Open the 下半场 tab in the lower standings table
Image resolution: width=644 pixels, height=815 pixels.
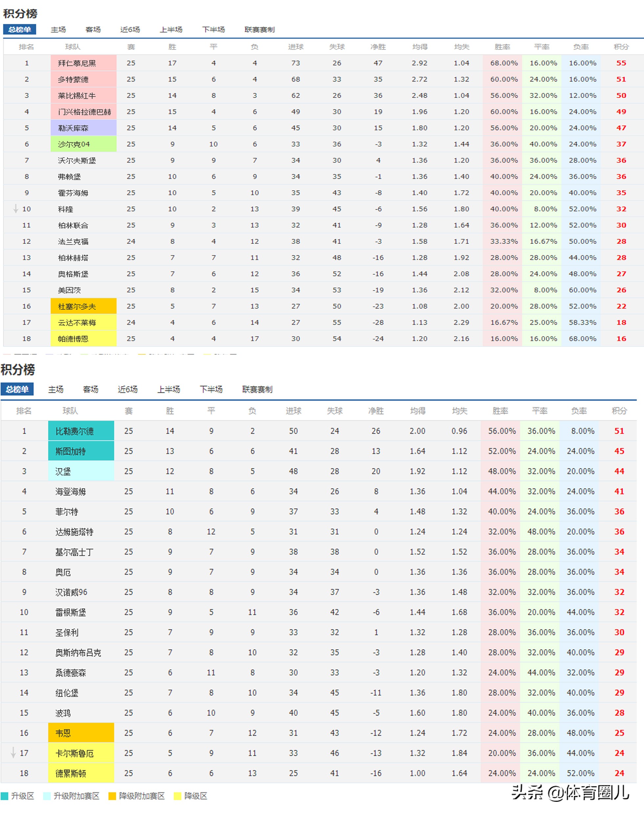pos(211,389)
